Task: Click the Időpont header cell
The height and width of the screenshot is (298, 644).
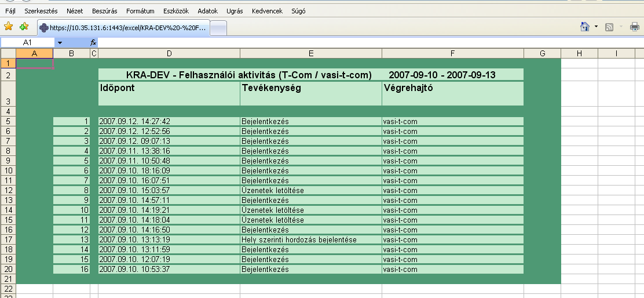Action: click(x=169, y=94)
